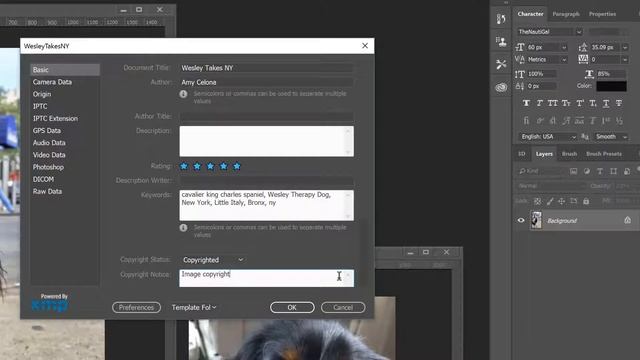Open the Template Fol dropdown
640x360 pixels.
[194, 307]
